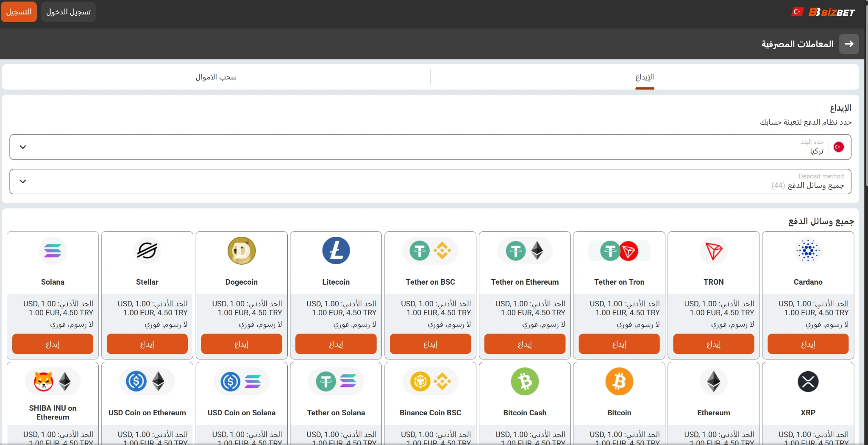Click the deposit button under Tether on BSC

(x=431, y=344)
